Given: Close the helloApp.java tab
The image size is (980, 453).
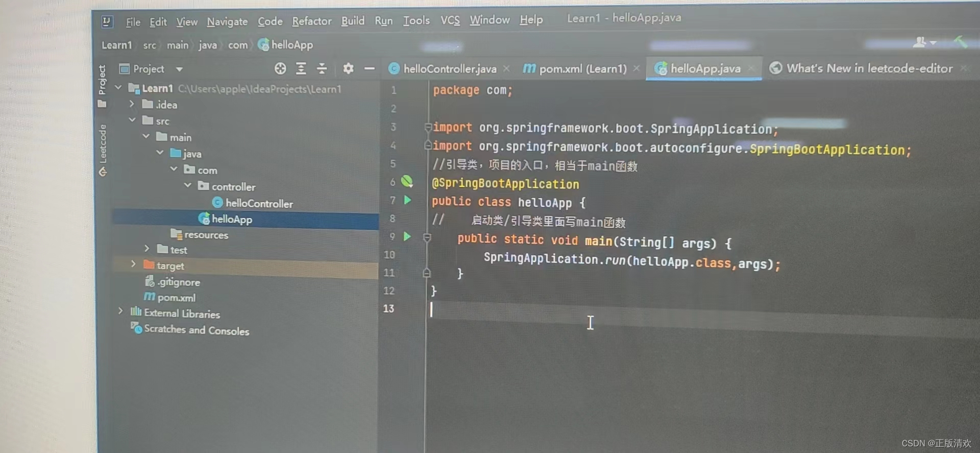Looking at the screenshot, I should click(751, 68).
